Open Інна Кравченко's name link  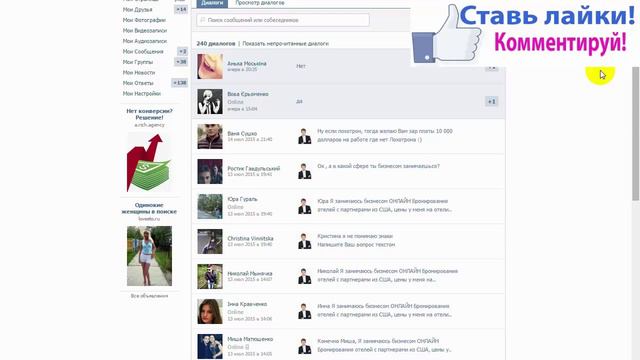[x=247, y=304]
